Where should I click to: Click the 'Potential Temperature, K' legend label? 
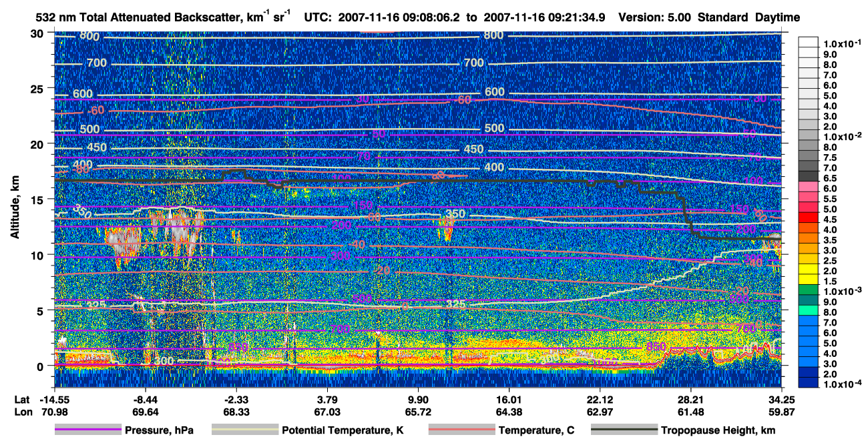343,431
